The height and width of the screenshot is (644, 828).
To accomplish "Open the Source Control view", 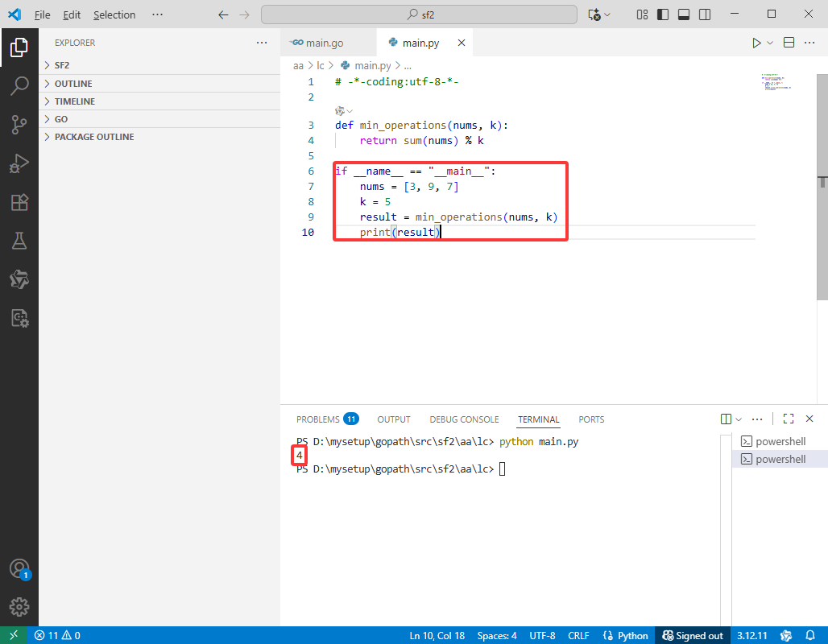I will [x=19, y=125].
